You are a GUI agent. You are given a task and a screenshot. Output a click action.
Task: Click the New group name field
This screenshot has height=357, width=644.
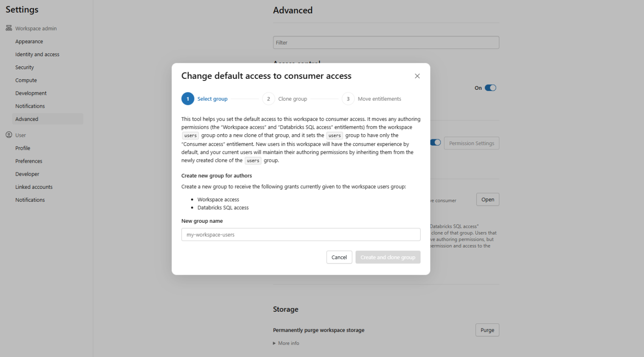point(301,235)
